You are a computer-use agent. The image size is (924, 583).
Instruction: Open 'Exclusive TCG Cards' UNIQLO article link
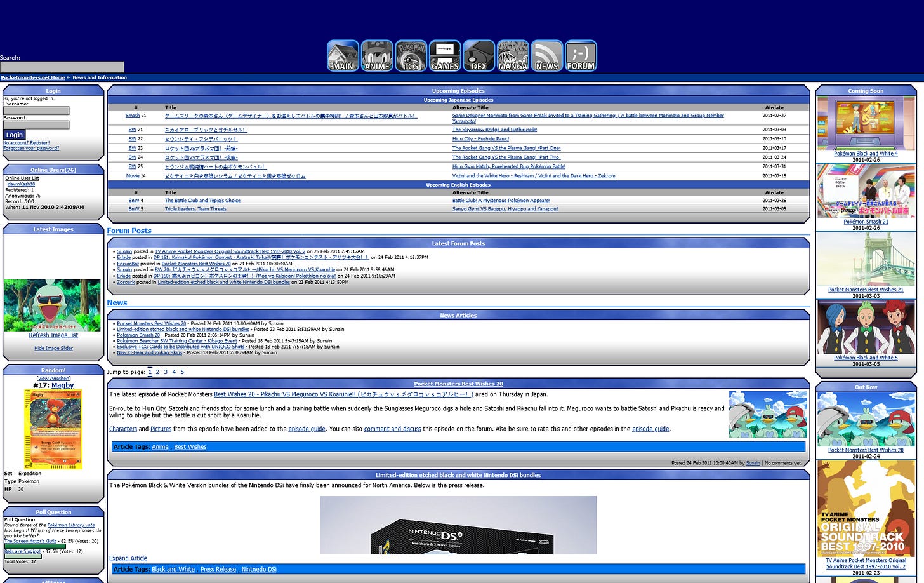tap(180, 347)
